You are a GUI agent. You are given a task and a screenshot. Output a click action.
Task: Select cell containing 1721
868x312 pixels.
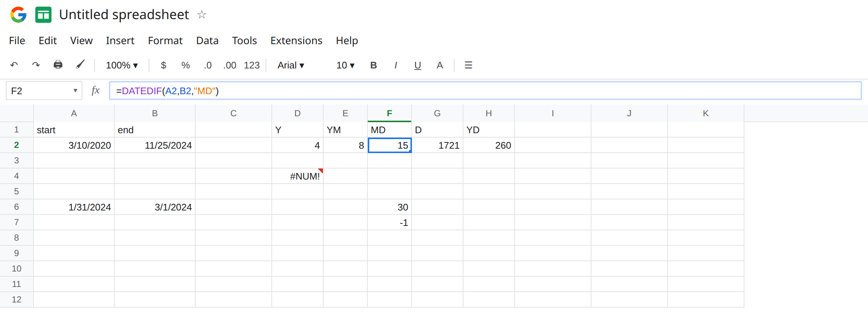pyautogui.click(x=437, y=145)
